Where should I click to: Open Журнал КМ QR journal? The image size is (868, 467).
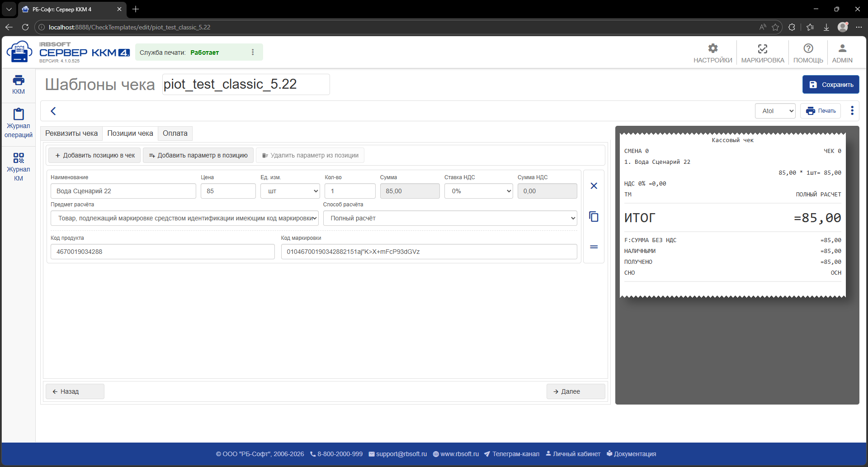click(19, 167)
